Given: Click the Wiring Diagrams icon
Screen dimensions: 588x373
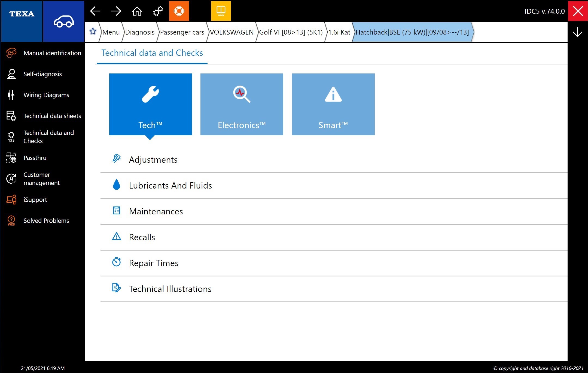Looking at the screenshot, I should click(11, 95).
